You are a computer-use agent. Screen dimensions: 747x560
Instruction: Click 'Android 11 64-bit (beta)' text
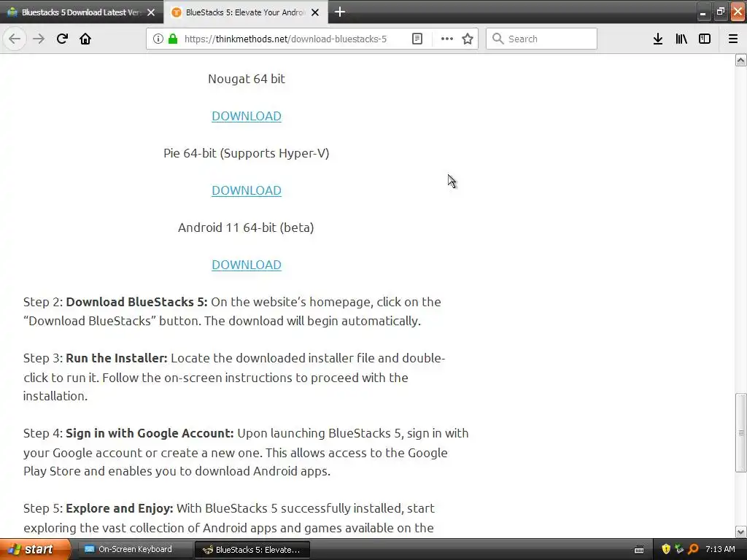click(x=246, y=227)
